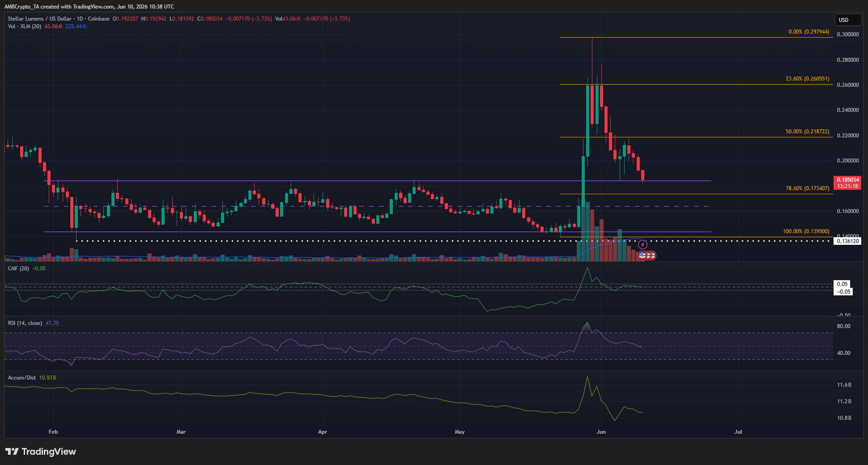Click the Feb label on time axis
The width and height of the screenshot is (868, 465).
pos(53,432)
